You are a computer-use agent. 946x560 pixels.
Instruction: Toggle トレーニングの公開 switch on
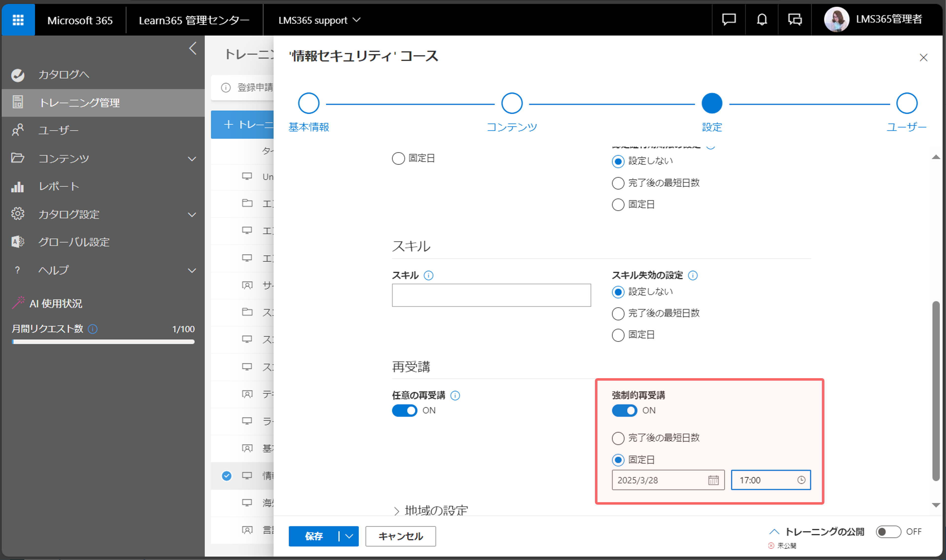[888, 532]
